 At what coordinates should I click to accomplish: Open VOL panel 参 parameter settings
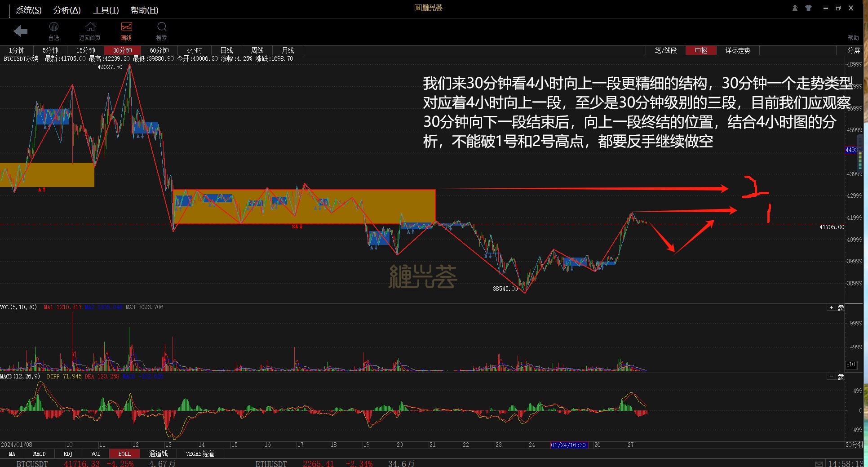(x=841, y=307)
